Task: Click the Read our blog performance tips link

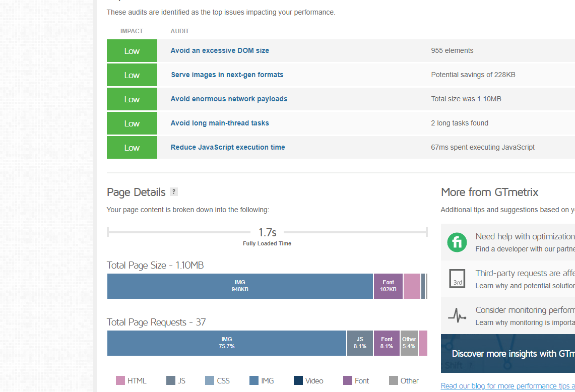Action: point(507,386)
